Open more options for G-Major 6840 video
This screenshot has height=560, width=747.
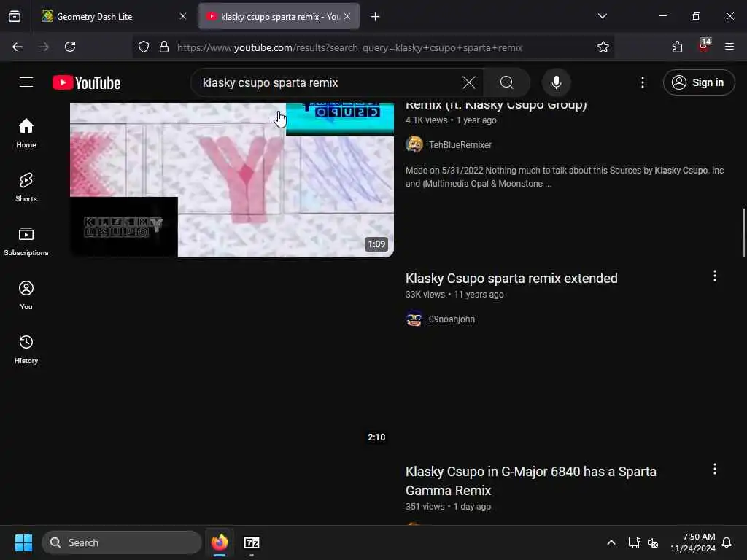[x=715, y=470]
